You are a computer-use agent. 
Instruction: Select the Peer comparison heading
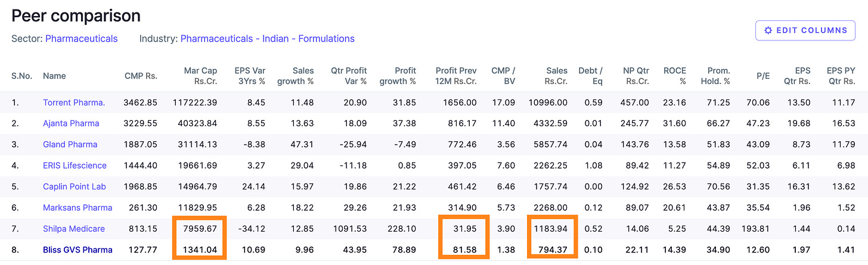click(76, 15)
